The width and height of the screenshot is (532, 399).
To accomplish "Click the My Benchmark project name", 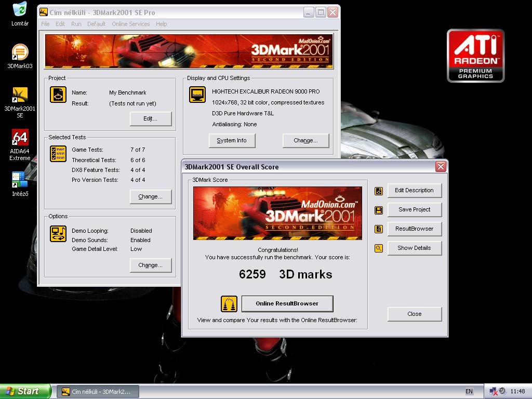I will tap(128, 92).
